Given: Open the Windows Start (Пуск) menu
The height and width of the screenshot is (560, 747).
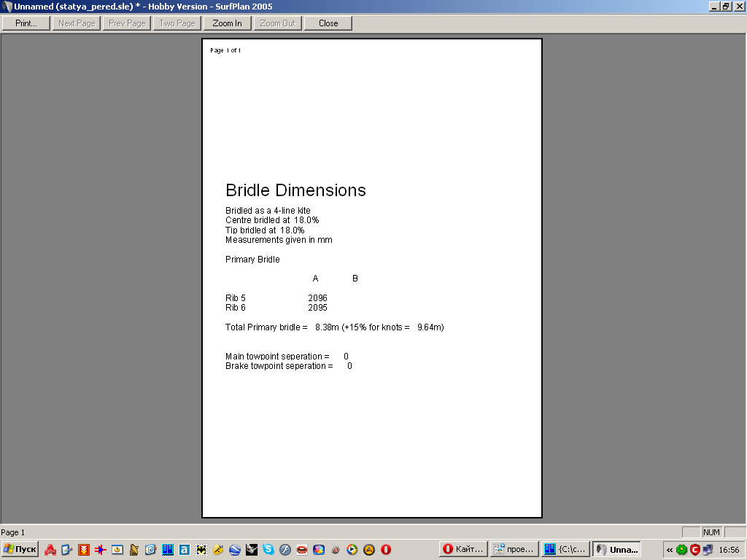Looking at the screenshot, I should (20, 550).
